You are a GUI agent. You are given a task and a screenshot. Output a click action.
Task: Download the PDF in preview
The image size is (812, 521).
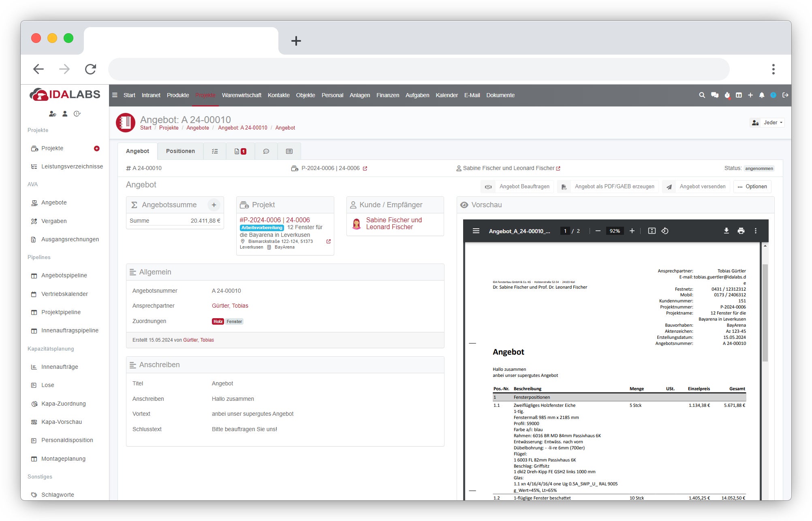[x=727, y=231]
